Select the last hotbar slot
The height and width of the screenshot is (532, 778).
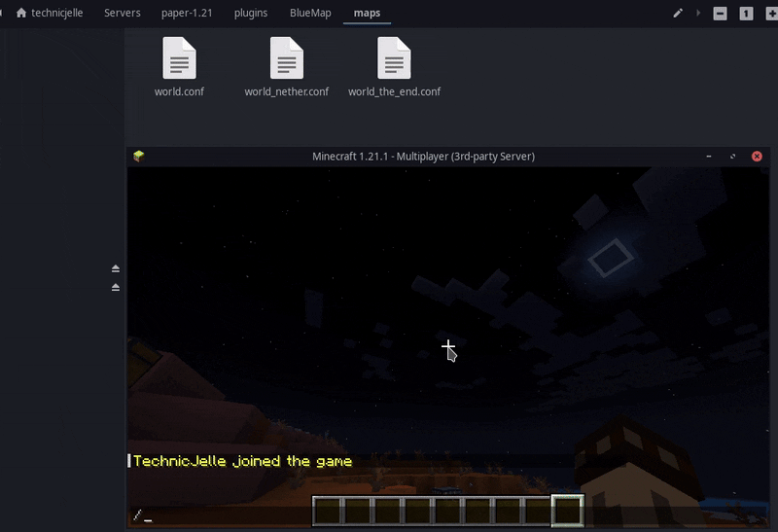(x=568, y=512)
